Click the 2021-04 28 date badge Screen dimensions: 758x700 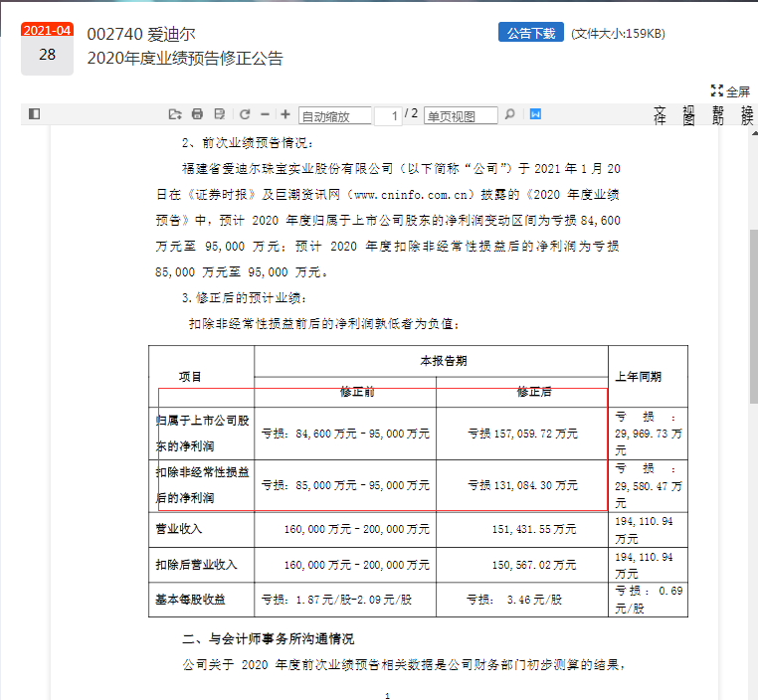pyautogui.click(x=47, y=49)
